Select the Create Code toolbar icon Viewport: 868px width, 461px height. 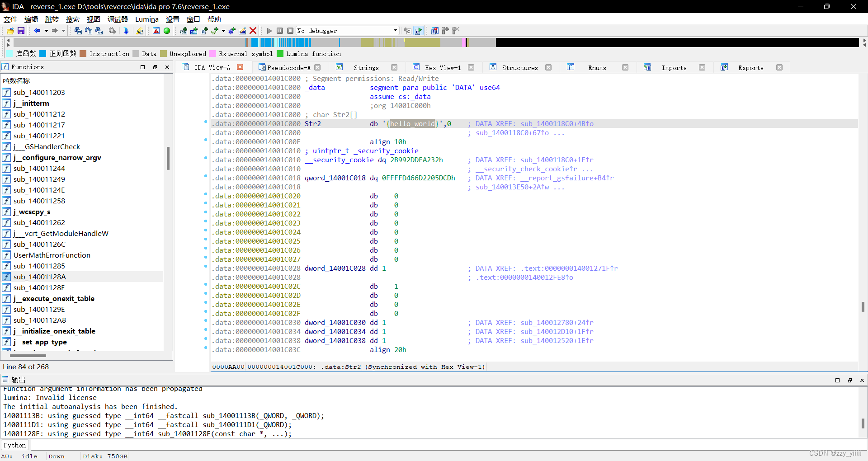click(184, 31)
